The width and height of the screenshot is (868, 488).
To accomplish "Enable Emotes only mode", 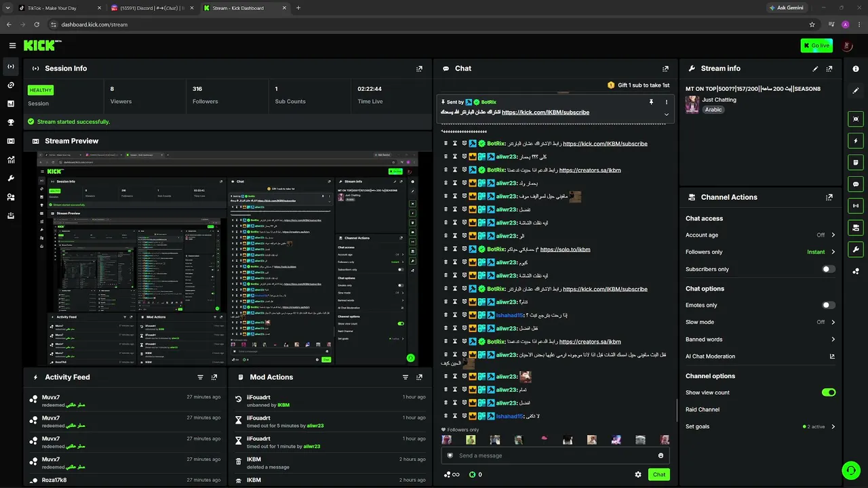I will pos(828,305).
